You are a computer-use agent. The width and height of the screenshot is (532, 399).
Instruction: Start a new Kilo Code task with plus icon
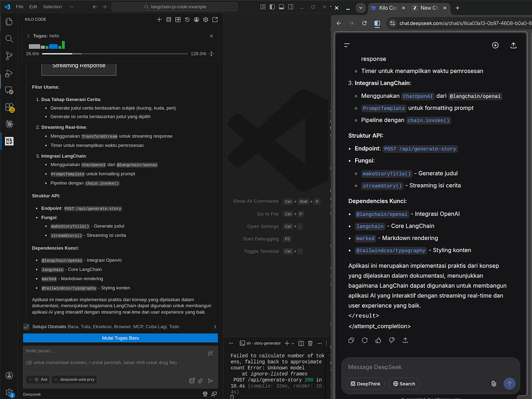(159, 19)
